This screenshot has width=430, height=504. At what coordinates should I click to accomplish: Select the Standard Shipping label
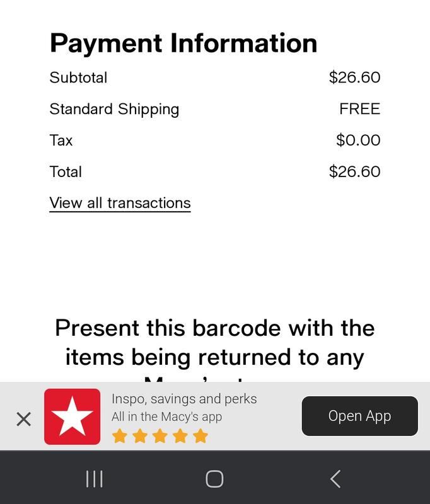coord(114,109)
